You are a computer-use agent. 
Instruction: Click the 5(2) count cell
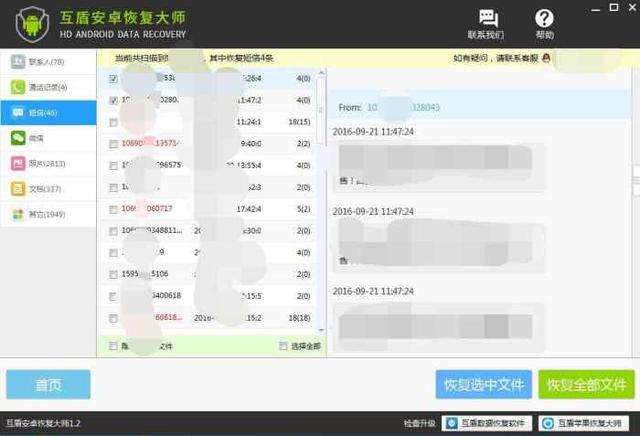pyautogui.click(x=303, y=209)
